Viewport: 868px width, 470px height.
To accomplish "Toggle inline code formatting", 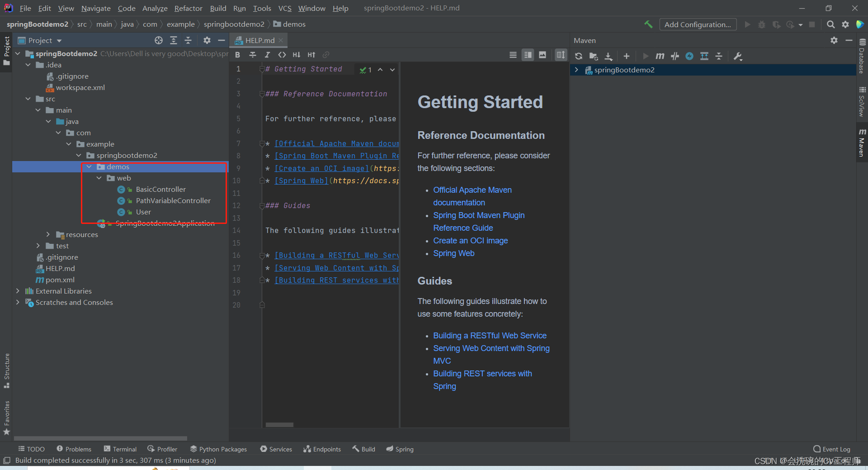I will point(282,55).
